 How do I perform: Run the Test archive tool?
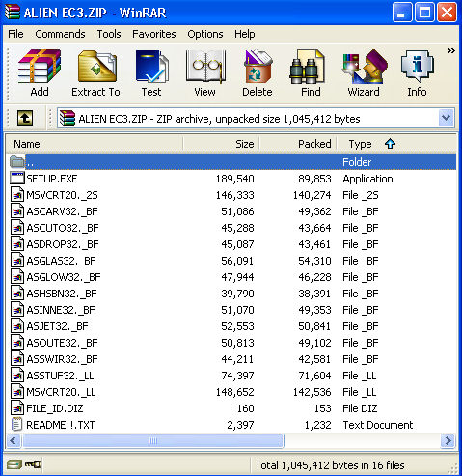pos(151,73)
